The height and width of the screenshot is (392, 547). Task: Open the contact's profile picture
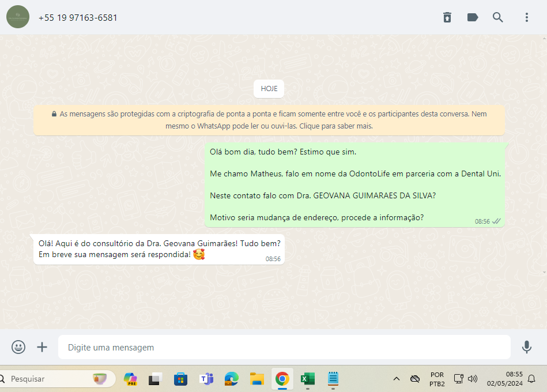pos(18,17)
